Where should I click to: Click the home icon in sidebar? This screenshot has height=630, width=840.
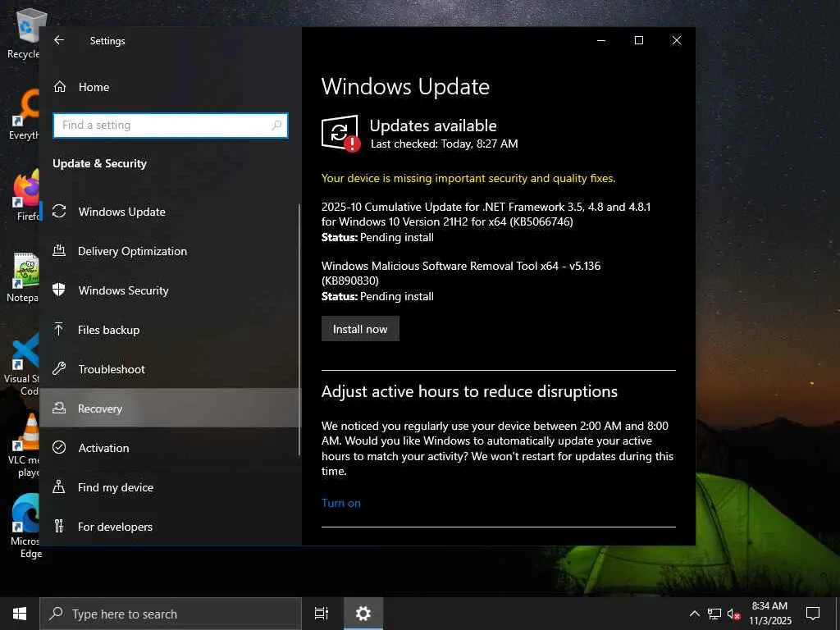click(59, 87)
